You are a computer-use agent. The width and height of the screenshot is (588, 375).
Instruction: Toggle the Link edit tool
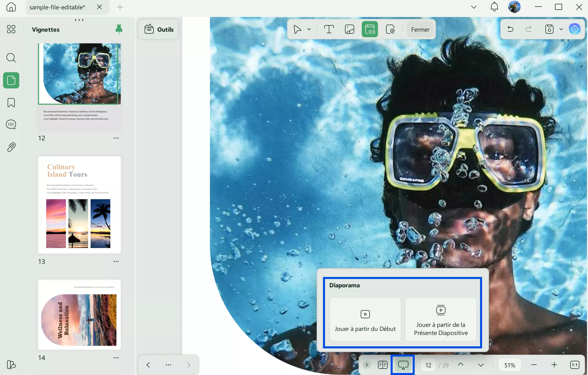[x=370, y=29]
